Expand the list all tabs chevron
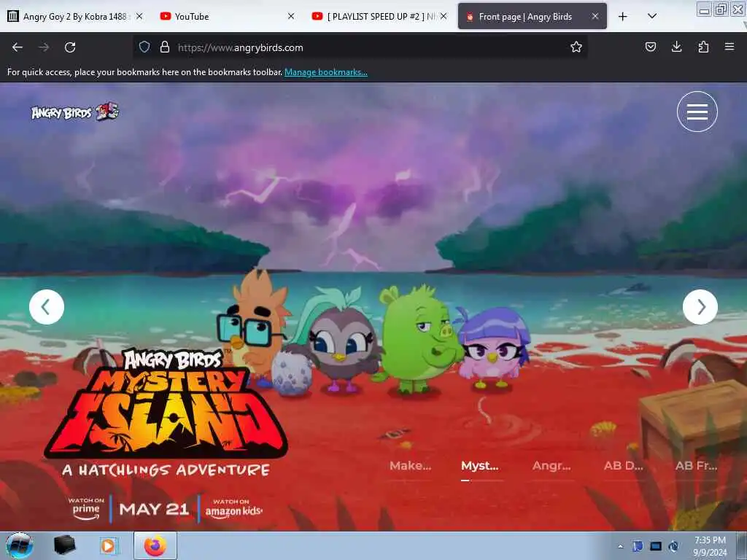This screenshot has height=560, width=747. pos(652,16)
